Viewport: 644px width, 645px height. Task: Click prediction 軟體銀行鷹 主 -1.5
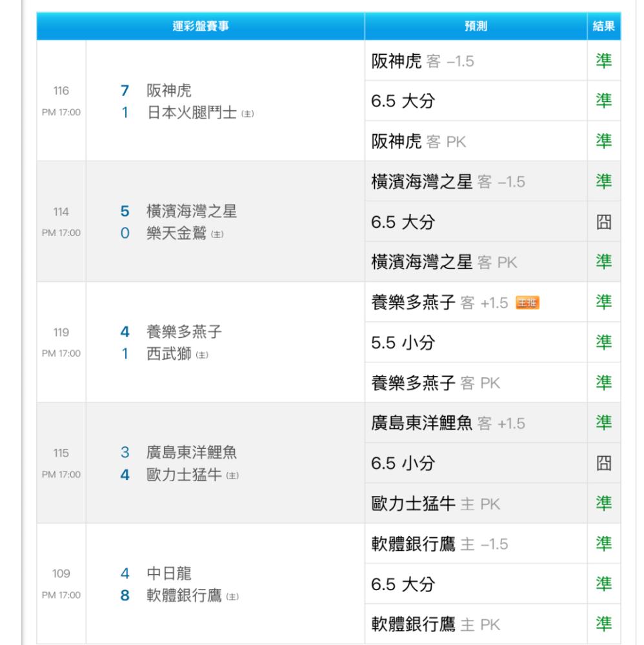coord(439,544)
